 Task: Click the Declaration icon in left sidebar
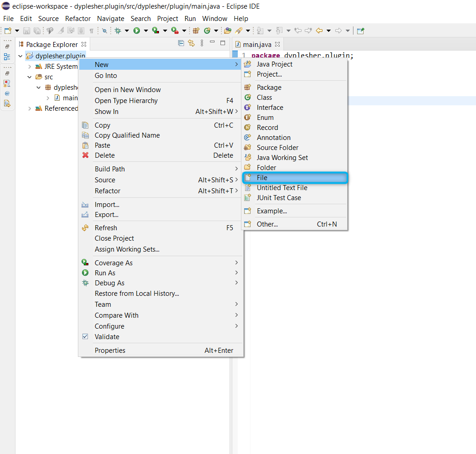coord(7,103)
